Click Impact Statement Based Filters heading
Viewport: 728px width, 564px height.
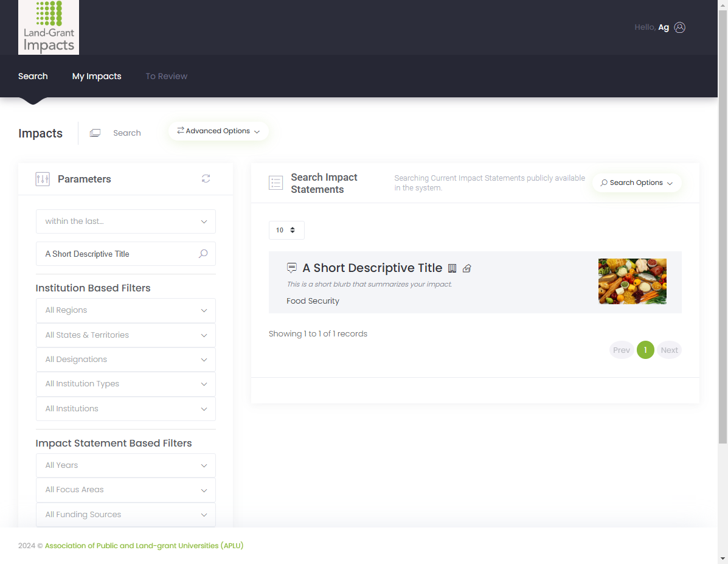pos(114,443)
